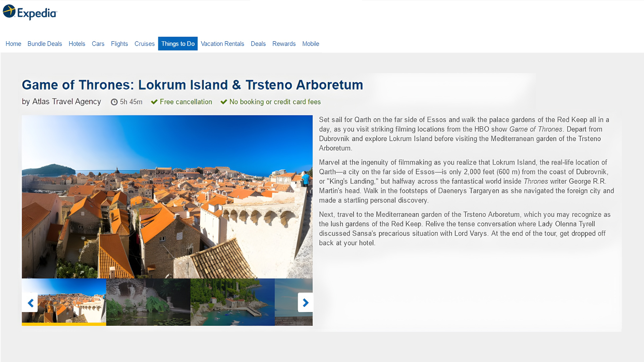Click the previous arrow in photo carousel
644x362 pixels.
(x=30, y=303)
